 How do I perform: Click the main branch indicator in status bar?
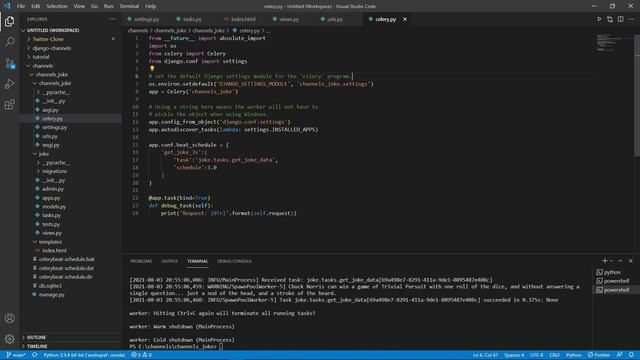click(x=16, y=355)
